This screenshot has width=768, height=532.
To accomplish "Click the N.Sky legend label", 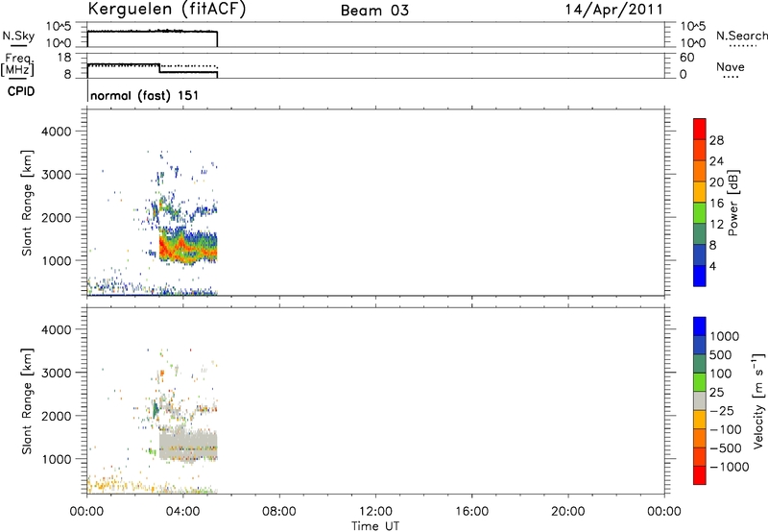I will 18,36.
